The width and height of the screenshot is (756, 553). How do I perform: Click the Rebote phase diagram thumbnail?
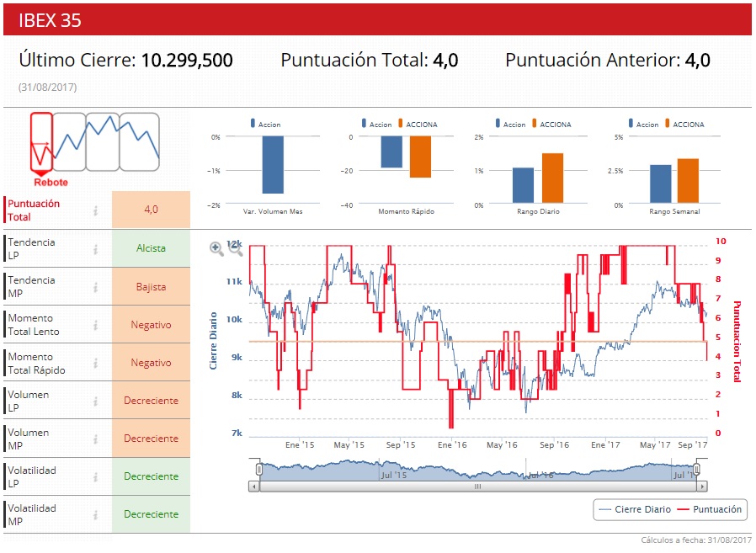tap(94, 150)
